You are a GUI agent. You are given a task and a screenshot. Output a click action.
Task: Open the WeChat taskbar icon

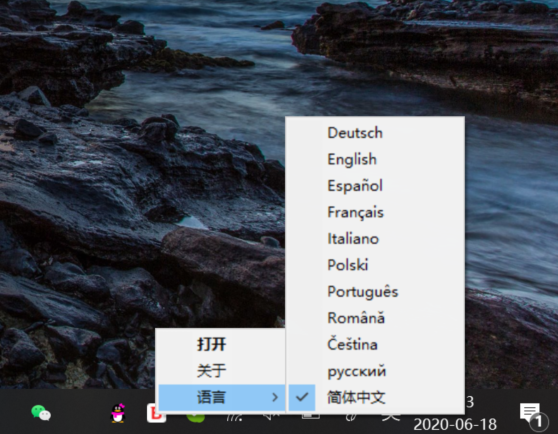[x=41, y=413]
